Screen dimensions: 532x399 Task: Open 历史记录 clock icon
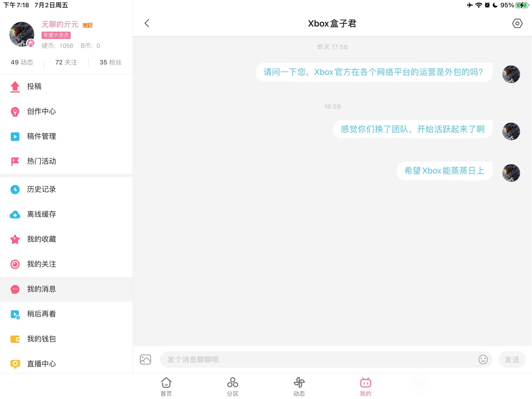tap(15, 189)
